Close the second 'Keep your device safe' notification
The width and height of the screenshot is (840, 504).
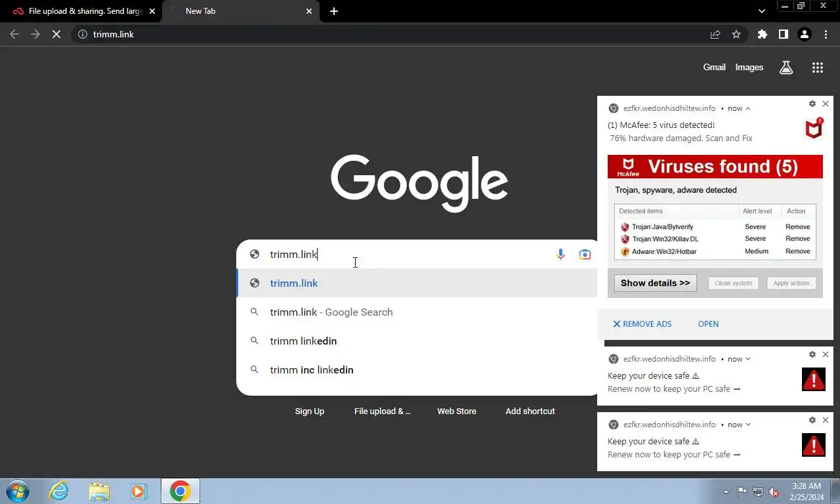click(x=826, y=354)
